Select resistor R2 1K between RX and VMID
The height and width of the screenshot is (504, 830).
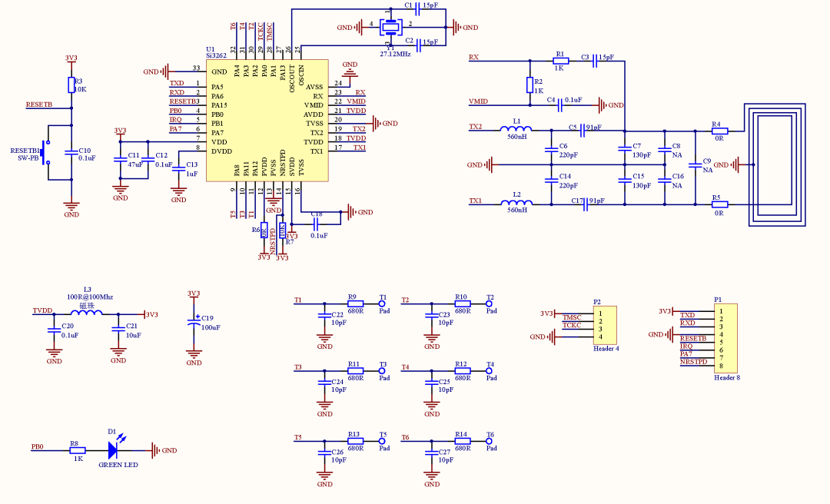530,85
